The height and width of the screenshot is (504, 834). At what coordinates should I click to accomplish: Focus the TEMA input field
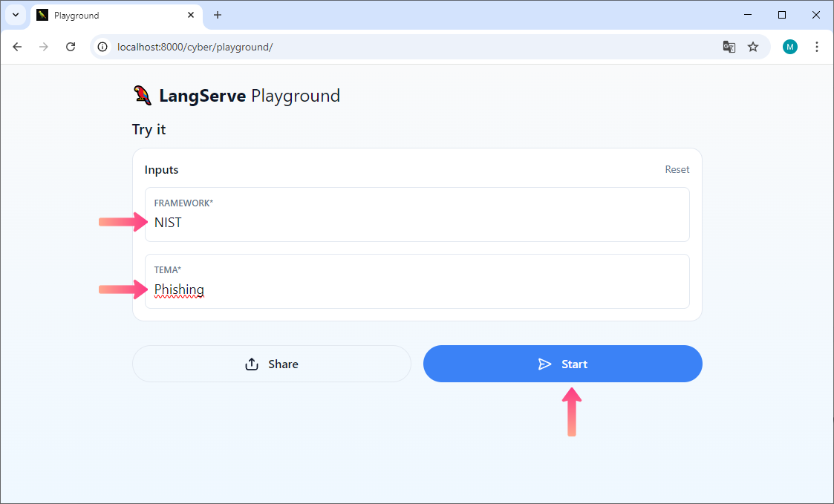[x=417, y=281]
